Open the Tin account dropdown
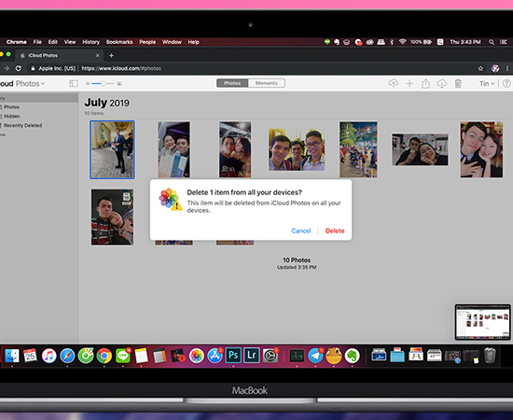513x420 pixels. point(487,83)
